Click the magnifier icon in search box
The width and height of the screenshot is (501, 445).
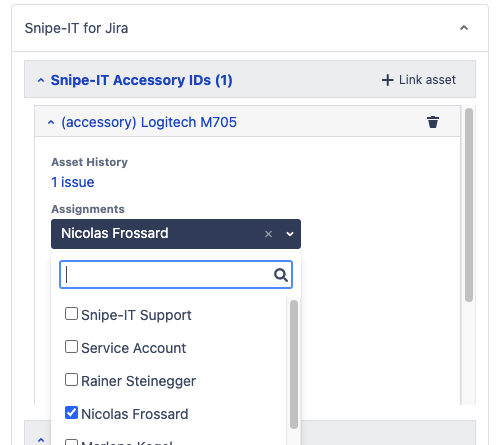[281, 275]
